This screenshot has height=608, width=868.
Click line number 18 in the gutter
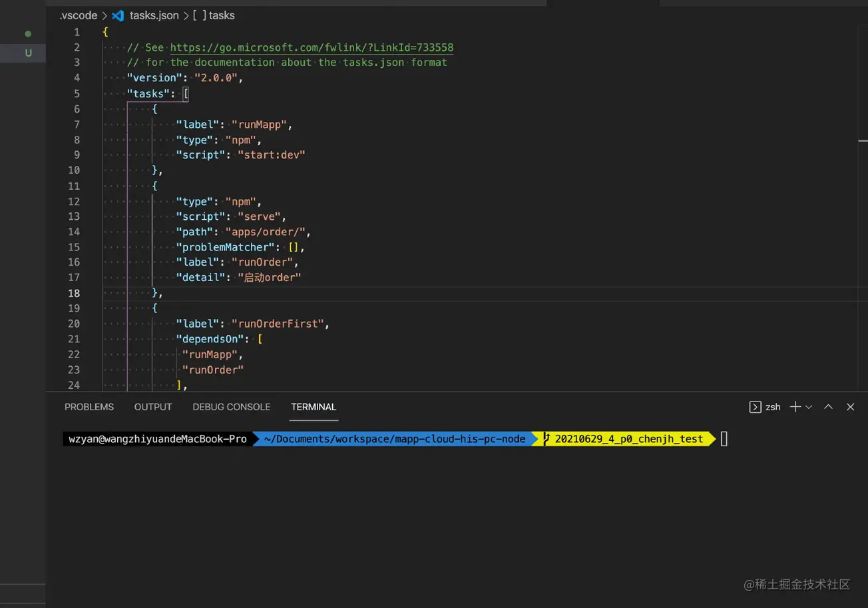click(73, 293)
